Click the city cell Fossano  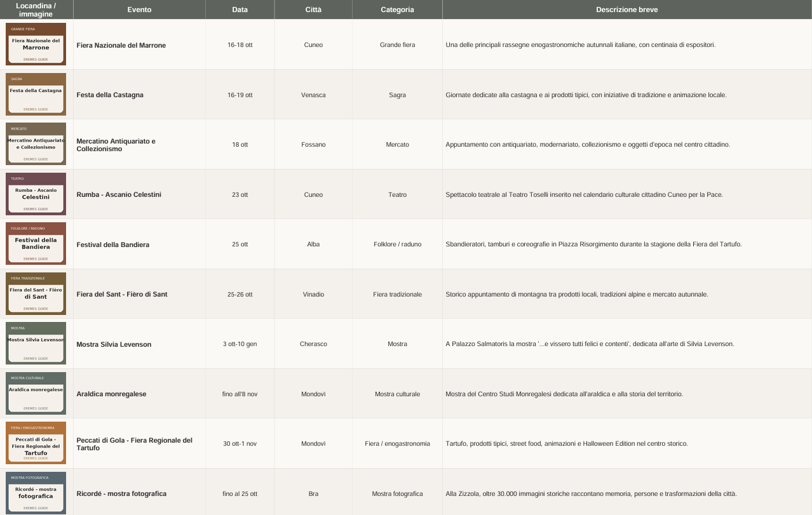313,145
